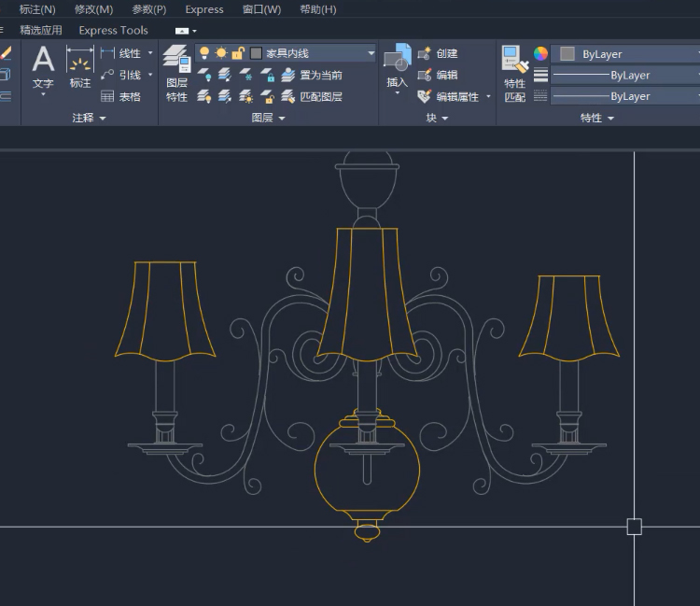Click the linetype icon (dashed lines)

(x=540, y=96)
